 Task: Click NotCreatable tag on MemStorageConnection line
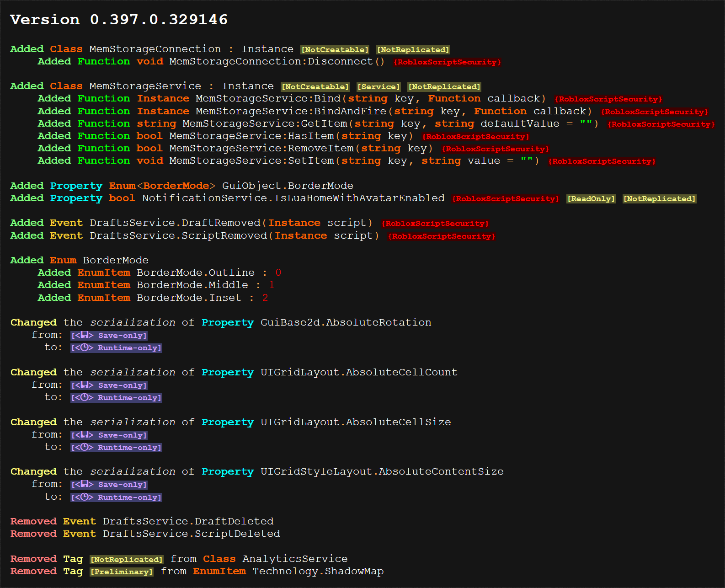click(335, 49)
